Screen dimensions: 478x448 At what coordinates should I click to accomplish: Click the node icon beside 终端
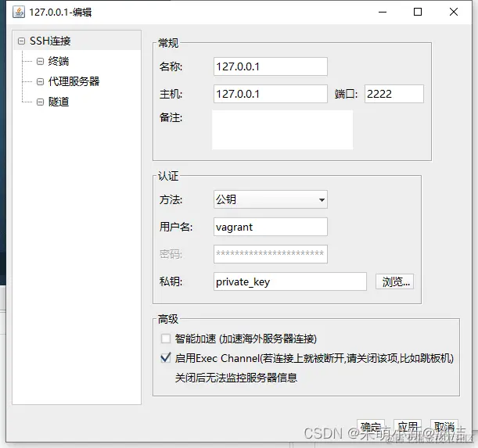pyautogui.click(x=40, y=61)
